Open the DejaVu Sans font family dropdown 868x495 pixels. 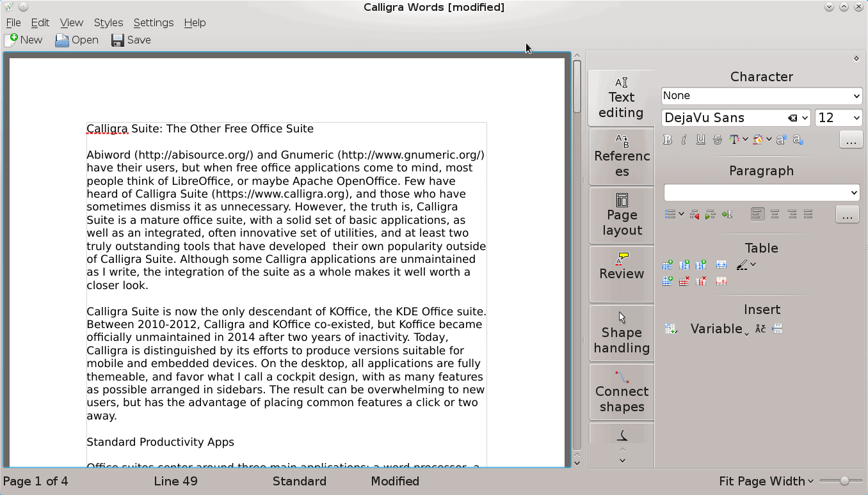click(736, 118)
